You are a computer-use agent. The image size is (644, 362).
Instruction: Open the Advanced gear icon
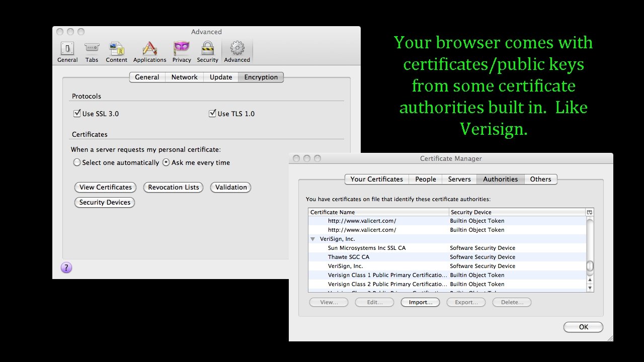(237, 50)
